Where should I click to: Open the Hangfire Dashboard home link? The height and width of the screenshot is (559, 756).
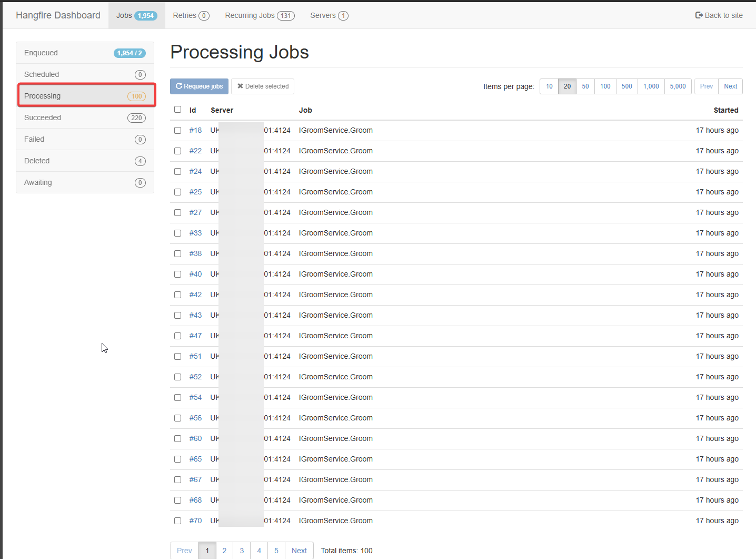[58, 15]
